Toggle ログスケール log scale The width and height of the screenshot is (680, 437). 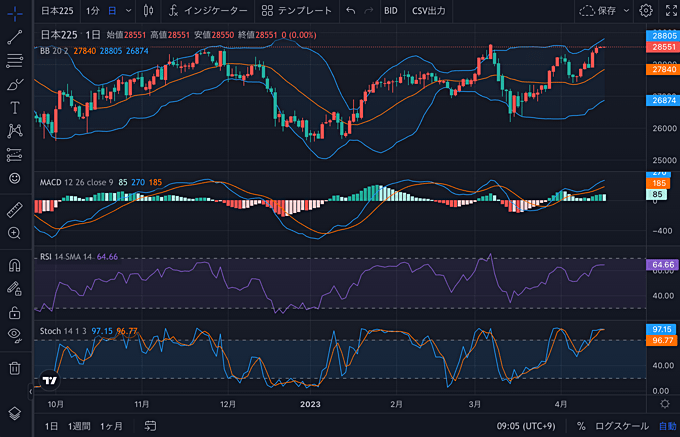click(622, 426)
